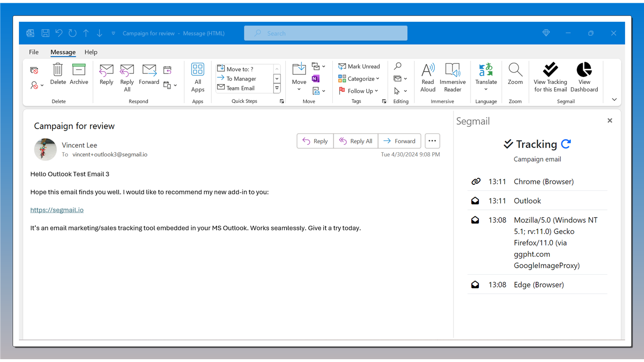Open the Tags dialog launcher

[x=384, y=101]
